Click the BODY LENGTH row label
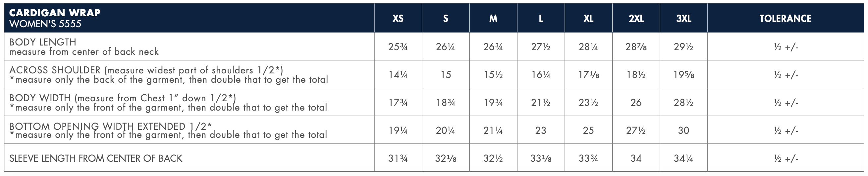 43,42
